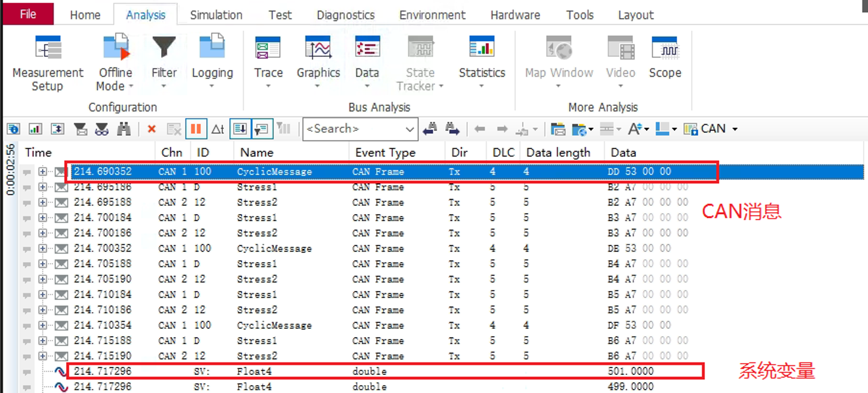
Task: Expand the Search box dropdown arrow
Action: pos(409,129)
